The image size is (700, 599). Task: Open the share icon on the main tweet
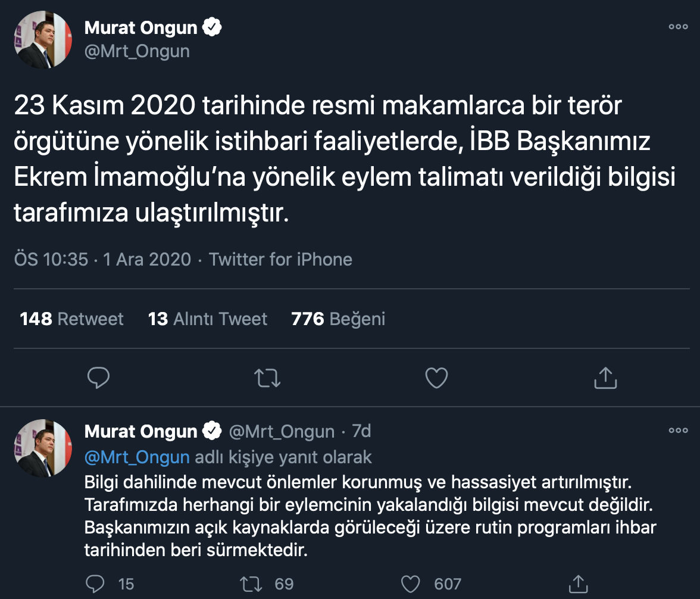coord(605,378)
